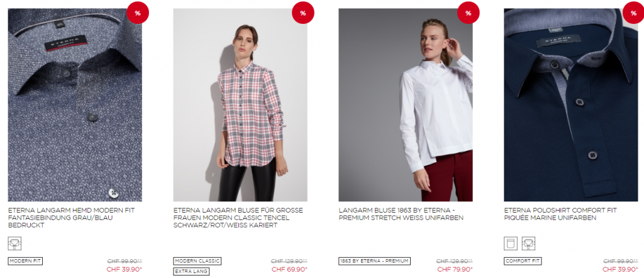Click the chest pocket icon under the polo shirt
This screenshot has height=278, width=644.
click(511, 243)
